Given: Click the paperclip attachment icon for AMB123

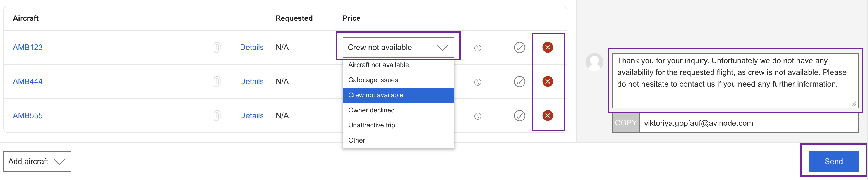Looking at the screenshot, I should [x=217, y=48].
